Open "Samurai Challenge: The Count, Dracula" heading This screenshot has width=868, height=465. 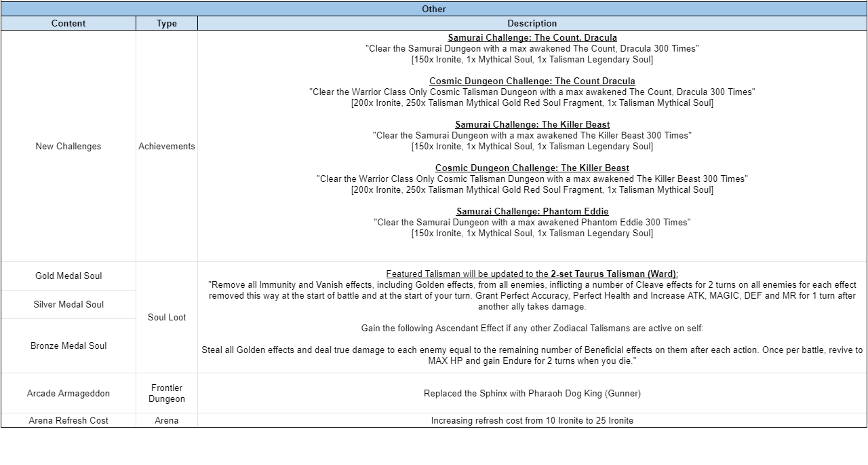(532, 37)
